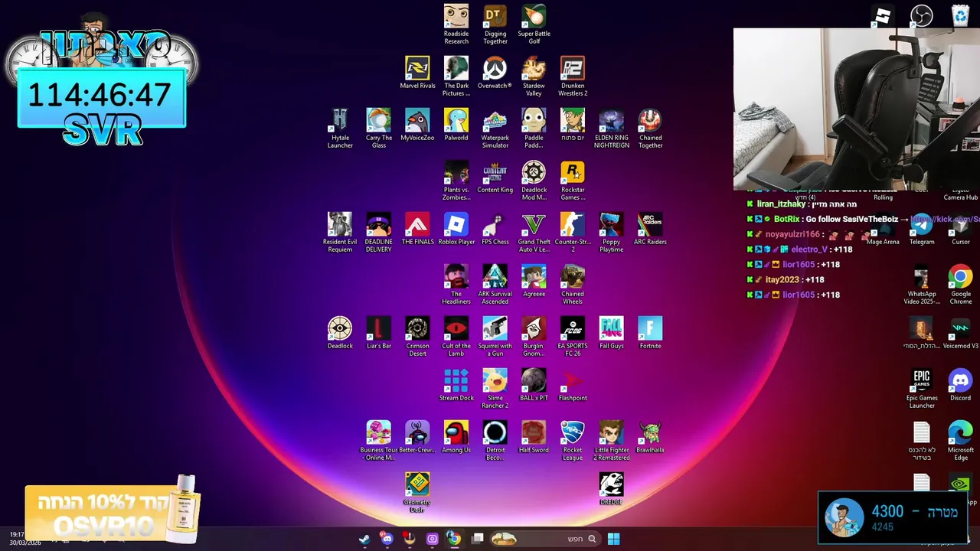The image size is (980, 551).
Task: Open the Hytale Launcher icon
Action: pos(340,128)
